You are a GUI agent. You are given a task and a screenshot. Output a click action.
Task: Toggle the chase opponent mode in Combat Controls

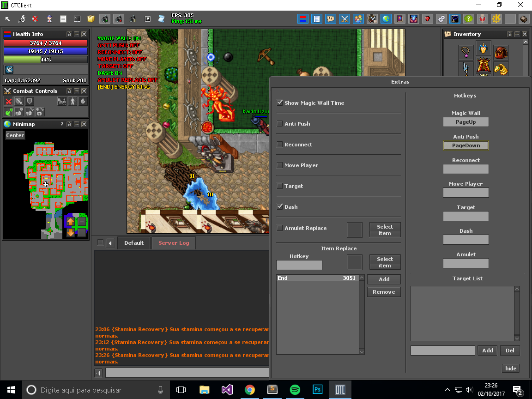(x=73, y=101)
